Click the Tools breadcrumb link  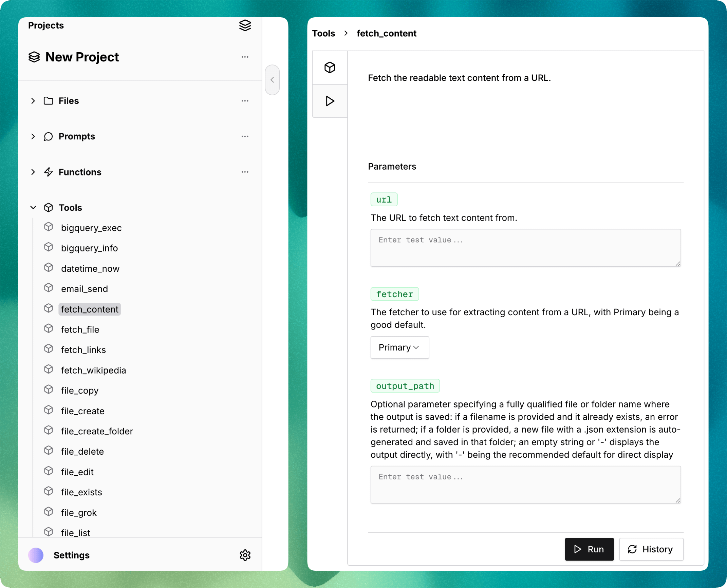tap(323, 34)
